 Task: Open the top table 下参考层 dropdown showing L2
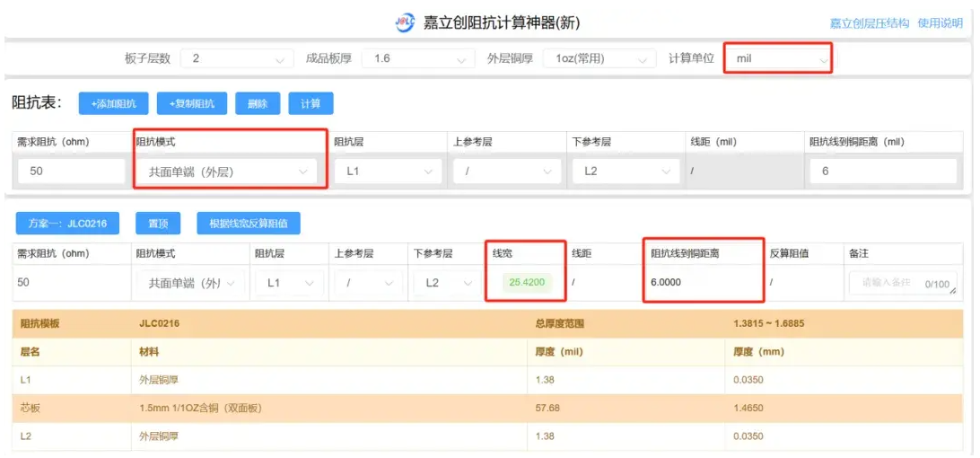pos(626,171)
